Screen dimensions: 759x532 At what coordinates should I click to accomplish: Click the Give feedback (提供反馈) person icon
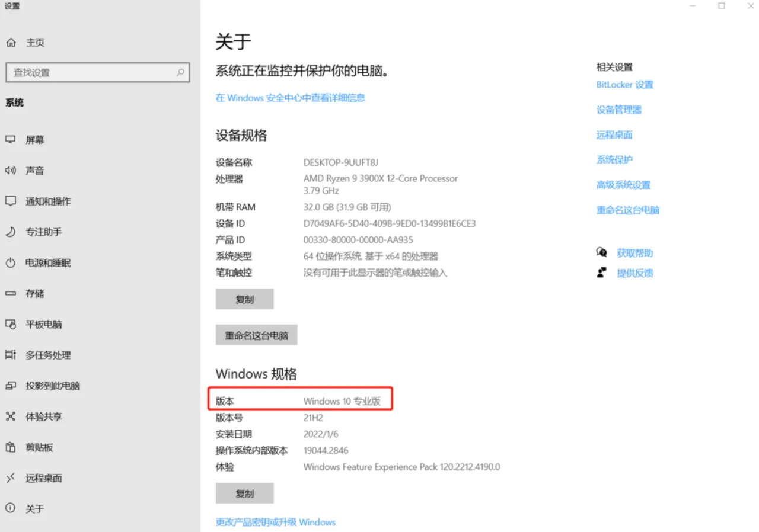pos(602,273)
